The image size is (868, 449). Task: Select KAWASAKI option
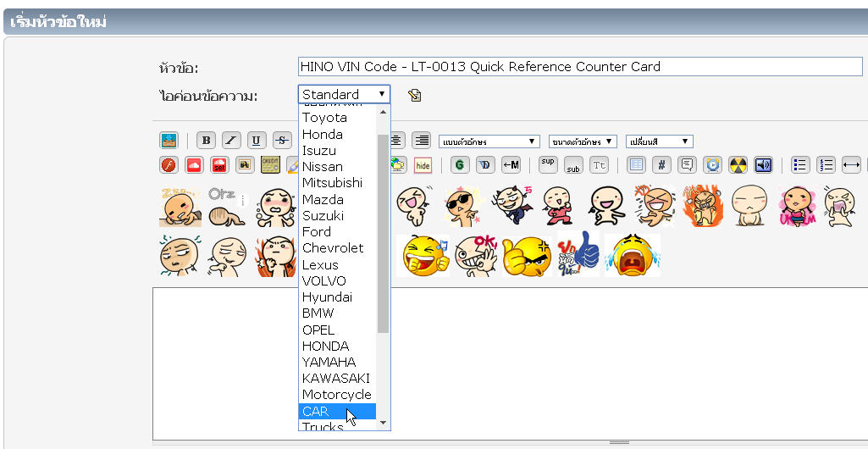pyautogui.click(x=338, y=378)
